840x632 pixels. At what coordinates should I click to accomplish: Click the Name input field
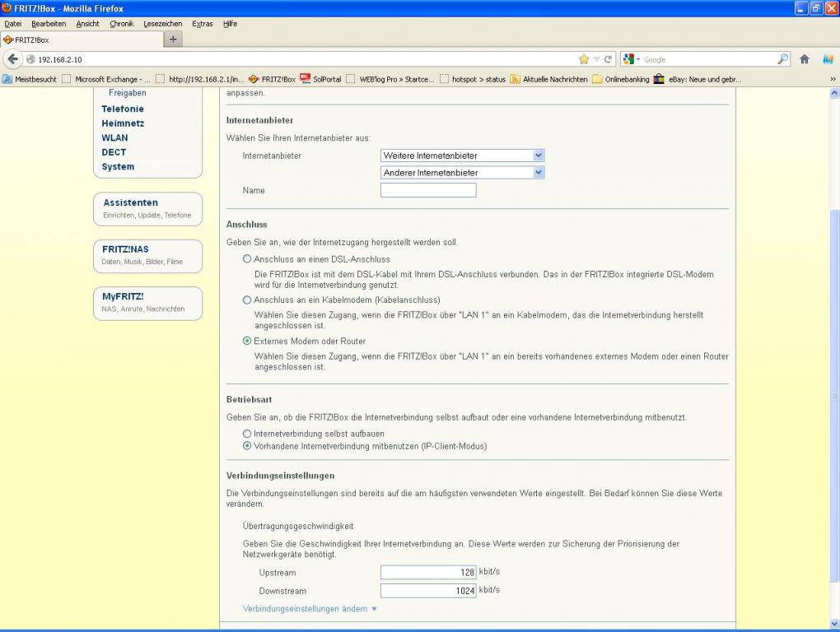(x=428, y=190)
